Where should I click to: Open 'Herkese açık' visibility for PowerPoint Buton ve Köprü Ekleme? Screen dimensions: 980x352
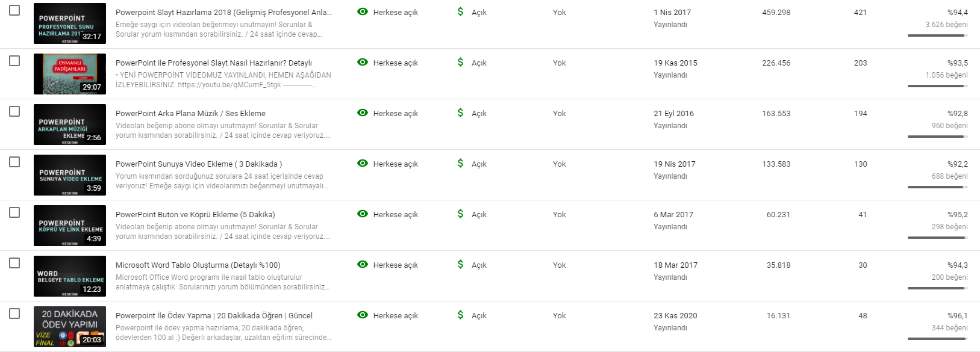point(395,214)
